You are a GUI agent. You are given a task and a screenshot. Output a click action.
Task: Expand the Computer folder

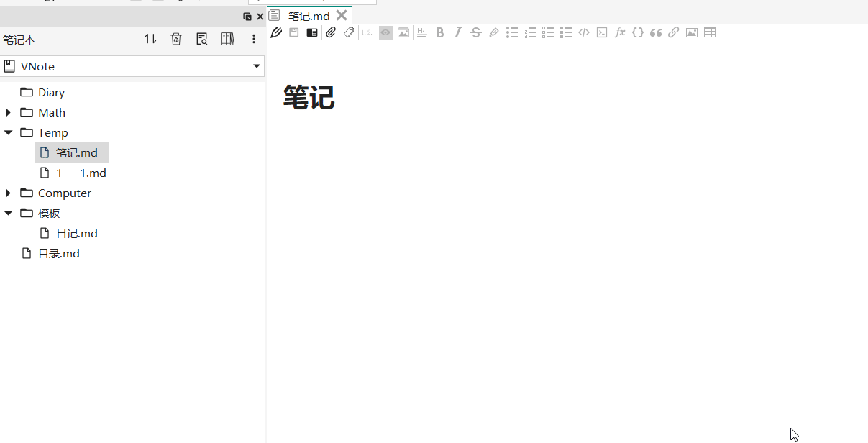[8, 193]
